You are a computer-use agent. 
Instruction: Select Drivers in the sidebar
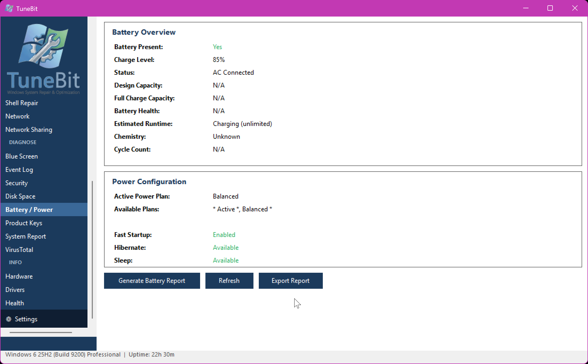44,290
